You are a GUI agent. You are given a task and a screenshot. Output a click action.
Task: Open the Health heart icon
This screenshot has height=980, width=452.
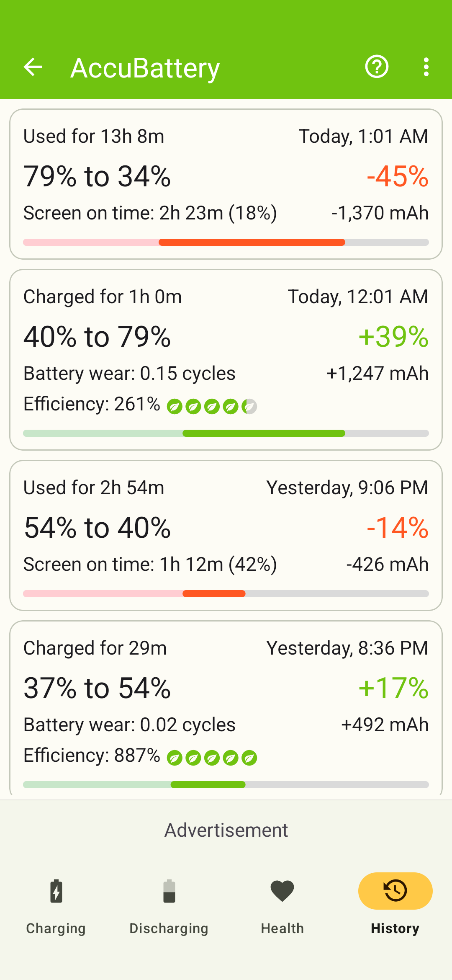pyautogui.click(x=282, y=891)
